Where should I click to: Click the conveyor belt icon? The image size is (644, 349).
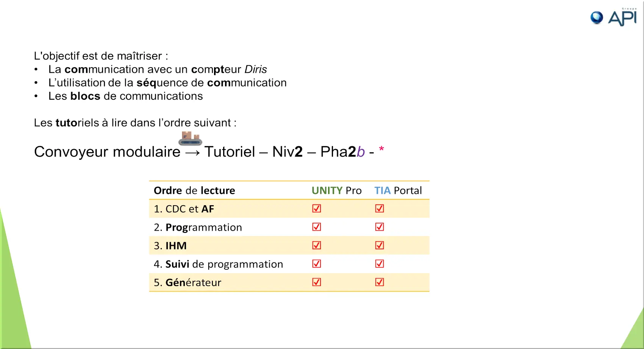[190, 138]
